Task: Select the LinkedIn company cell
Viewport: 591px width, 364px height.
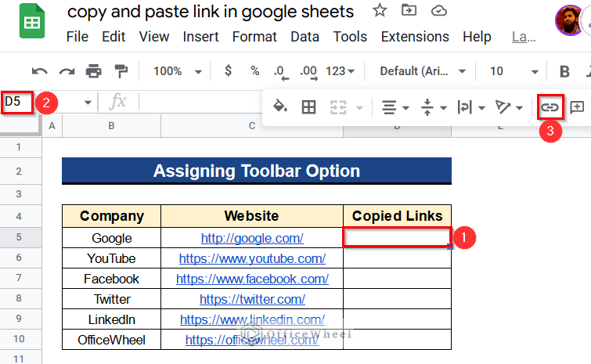Action: [x=112, y=319]
